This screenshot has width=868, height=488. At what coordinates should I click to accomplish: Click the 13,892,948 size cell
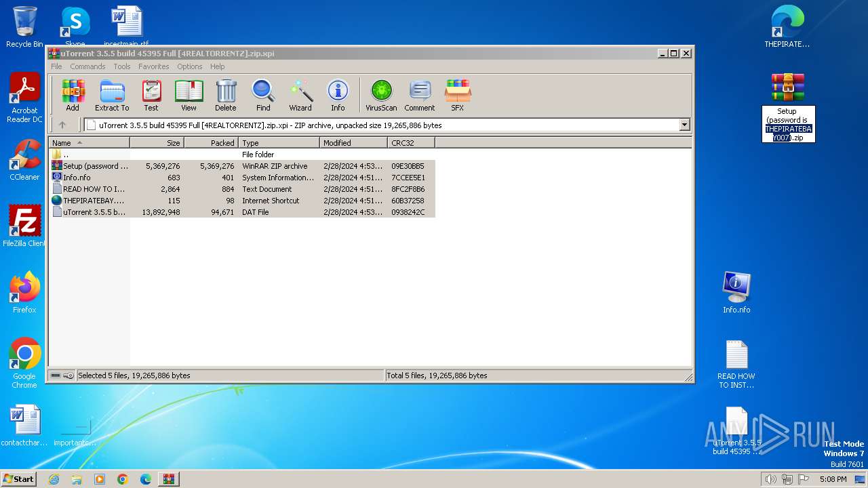coord(161,212)
